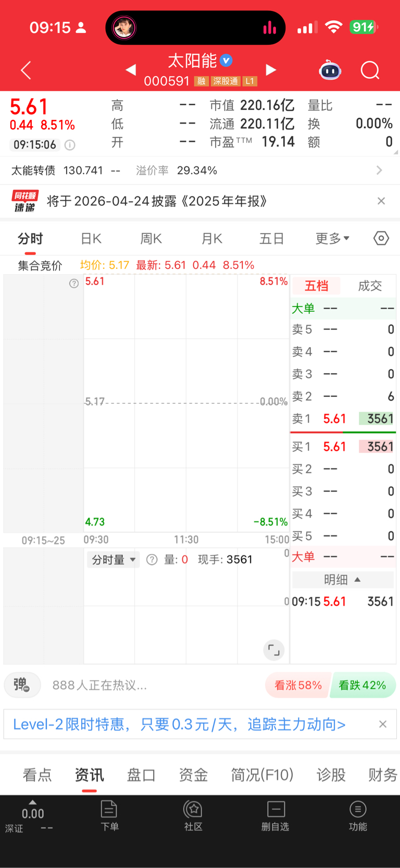Tap the iOS Dynamic Island avatar
Screen dimensions: 400x868
coord(124,28)
